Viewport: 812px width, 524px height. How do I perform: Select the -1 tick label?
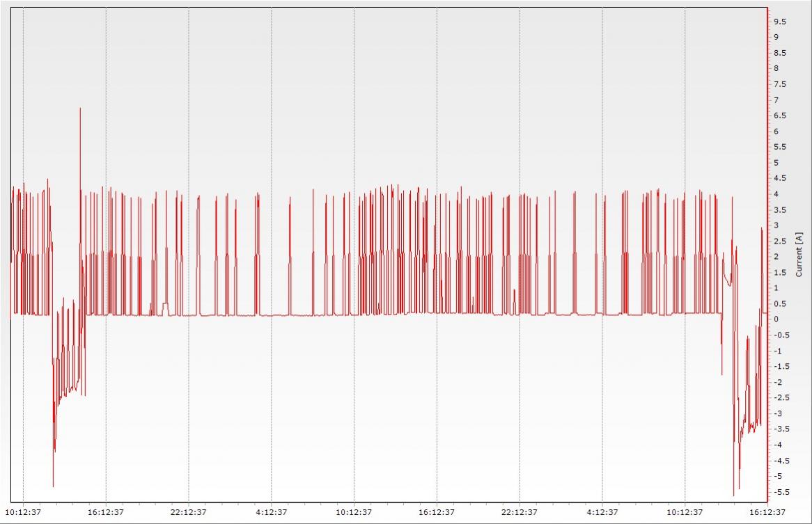778,351
